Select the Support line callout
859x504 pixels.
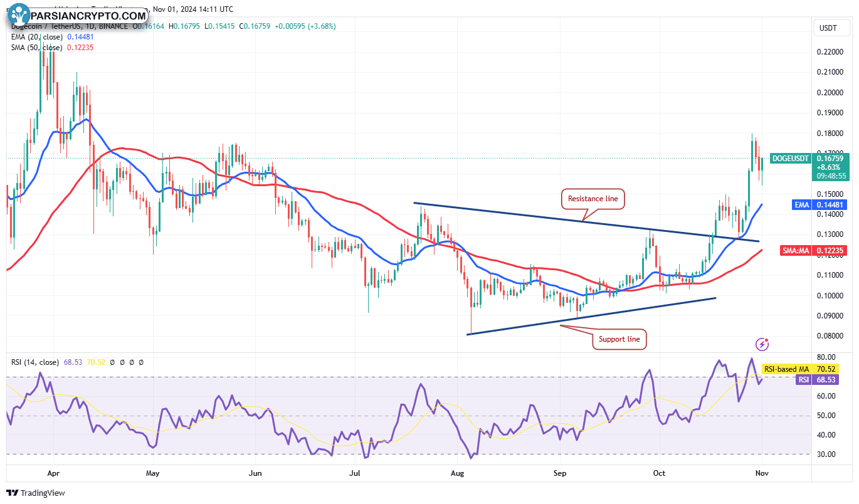click(x=619, y=339)
